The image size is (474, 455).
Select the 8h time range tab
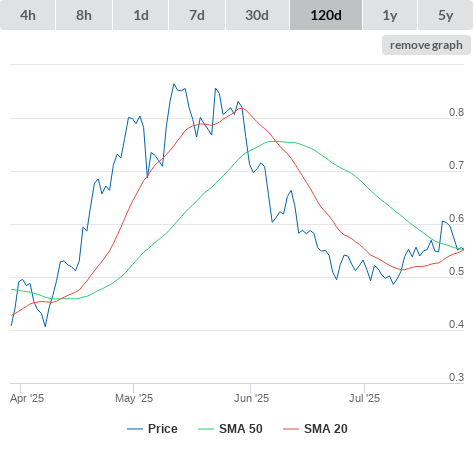coord(84,15)
